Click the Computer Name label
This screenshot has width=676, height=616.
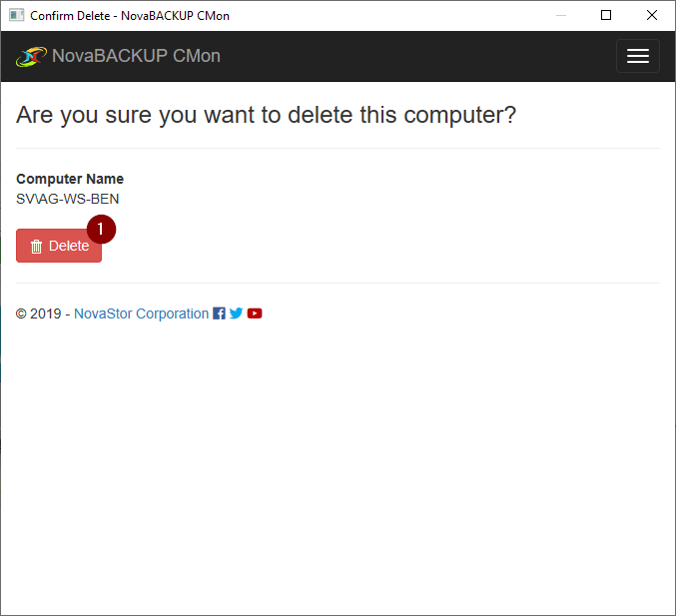click(70, 179)
